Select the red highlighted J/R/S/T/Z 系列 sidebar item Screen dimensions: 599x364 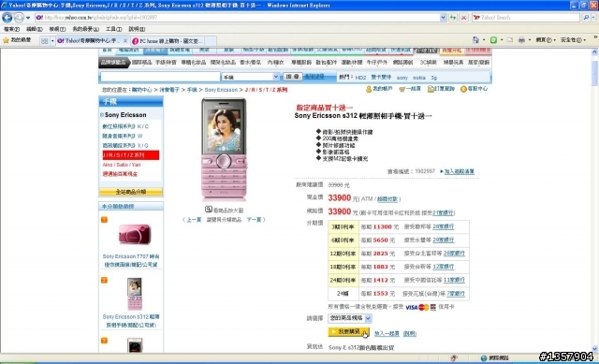[131, 155]
